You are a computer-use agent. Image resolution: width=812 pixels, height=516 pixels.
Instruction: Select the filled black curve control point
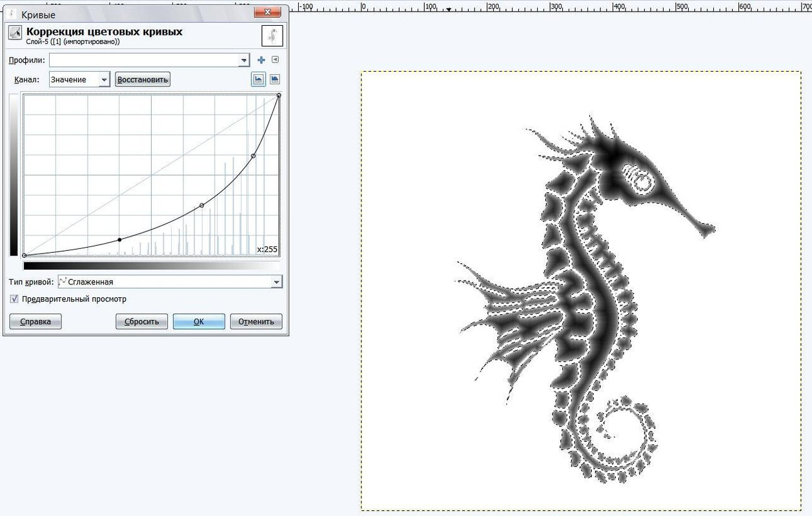click(x=119, y=240)
